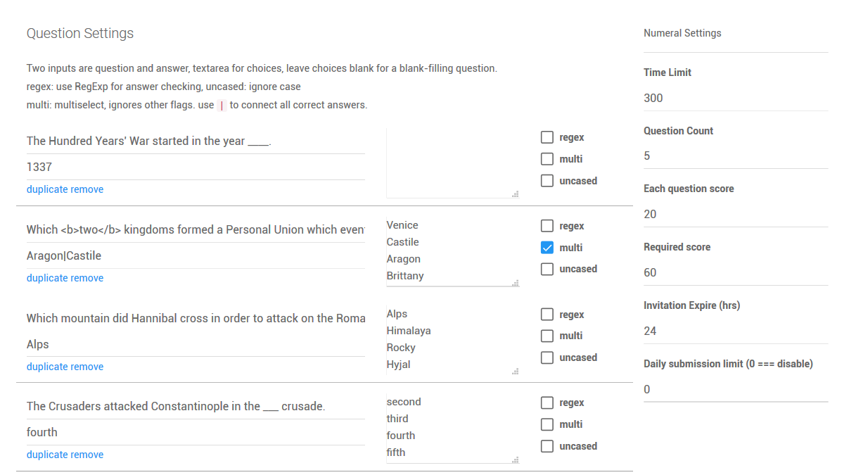Uncheck multi for the Aragon|Castile question
The width and height of the screenshot is (868, 475).
point(547,248)
